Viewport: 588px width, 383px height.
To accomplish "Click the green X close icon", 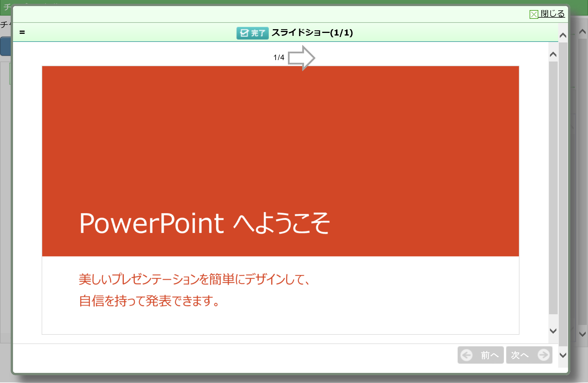I will (x=534, y=14).
